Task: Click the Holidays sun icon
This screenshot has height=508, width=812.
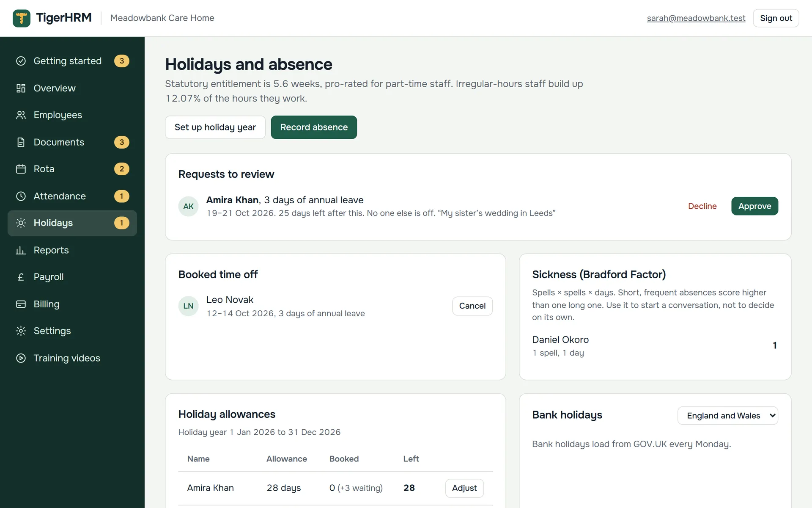Action: tap(21, 223)
